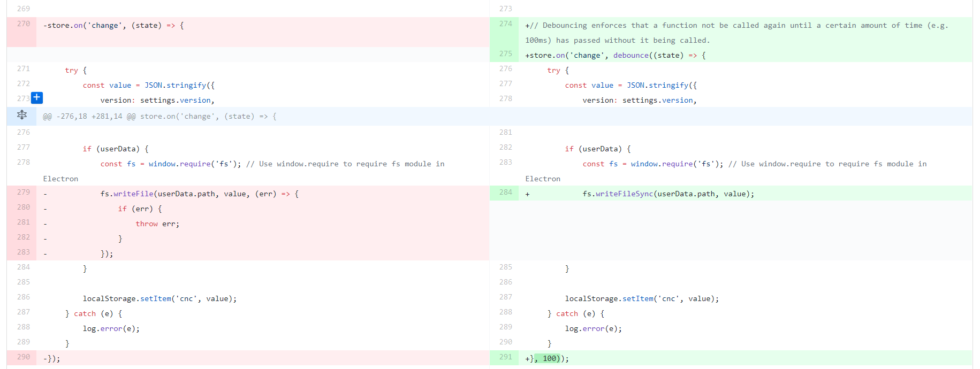Click right line number 282 for if (userData)

tap(505, 148)
